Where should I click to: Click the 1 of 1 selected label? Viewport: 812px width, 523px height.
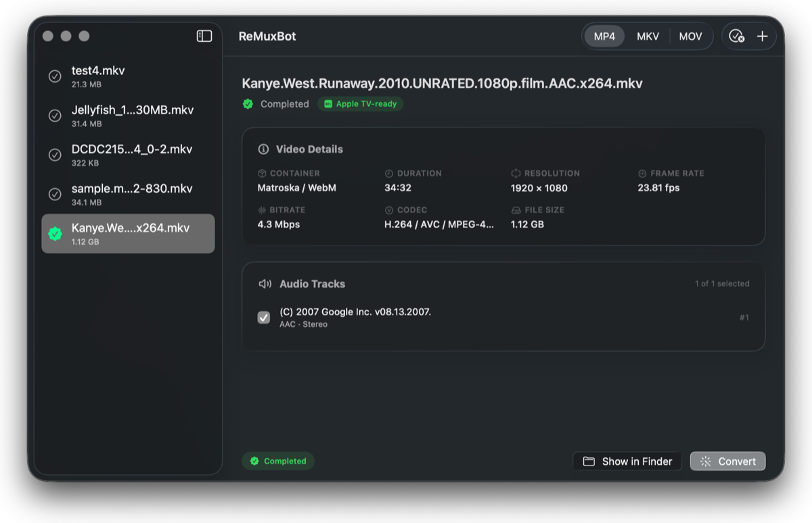click(x=722, y=283)
